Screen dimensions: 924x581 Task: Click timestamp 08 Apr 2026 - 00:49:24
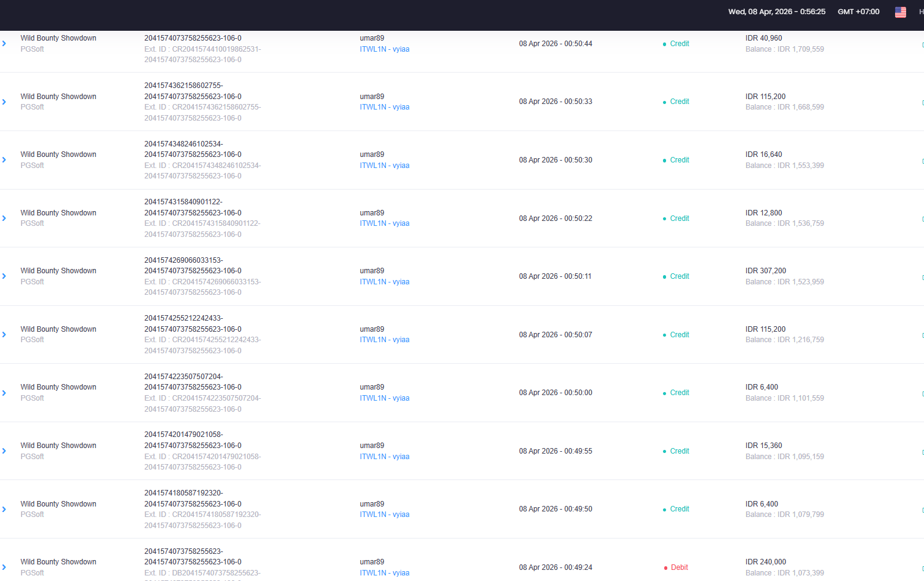556,567
